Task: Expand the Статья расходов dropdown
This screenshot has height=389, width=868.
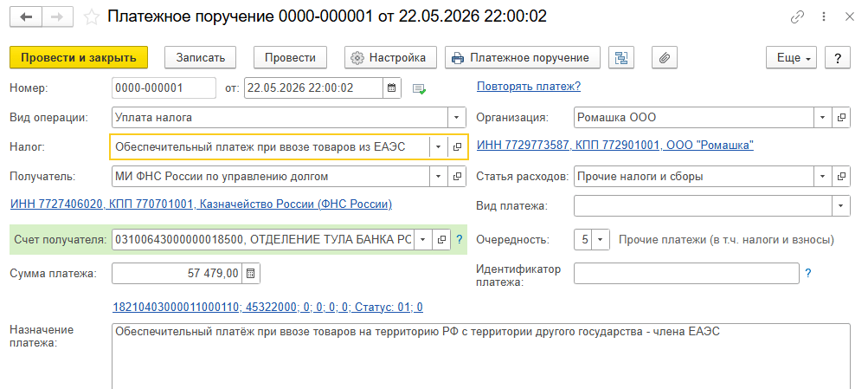Action: click(823, 177)
